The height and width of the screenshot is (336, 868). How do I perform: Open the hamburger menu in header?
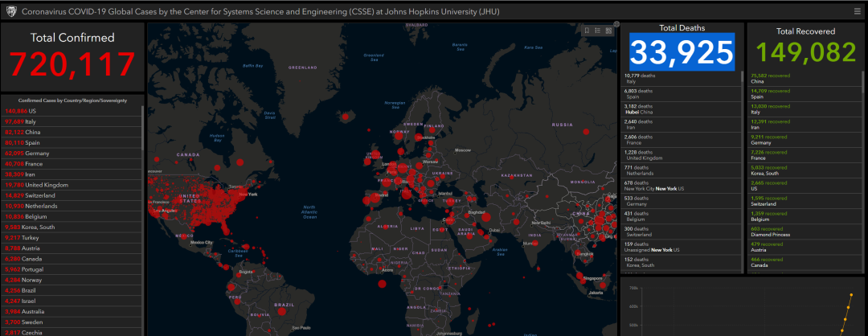point(858,11)
